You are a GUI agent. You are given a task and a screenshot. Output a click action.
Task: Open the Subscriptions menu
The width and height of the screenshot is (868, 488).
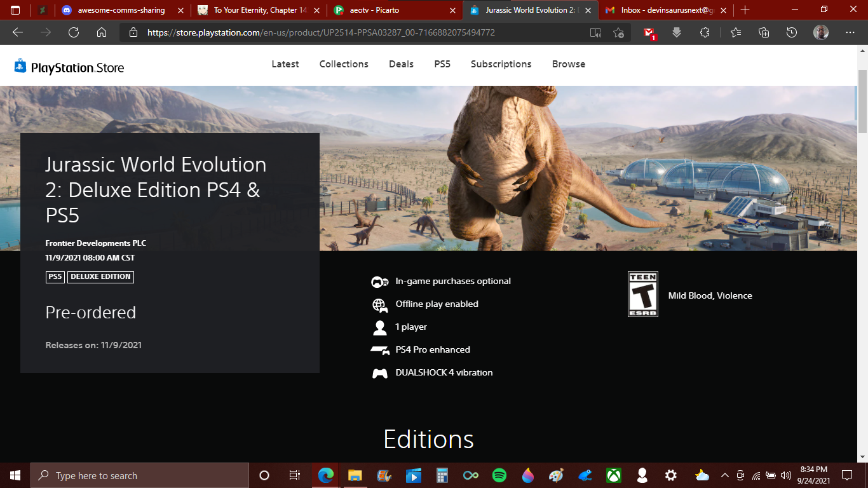pyautogui.click(x=501, y=64)
